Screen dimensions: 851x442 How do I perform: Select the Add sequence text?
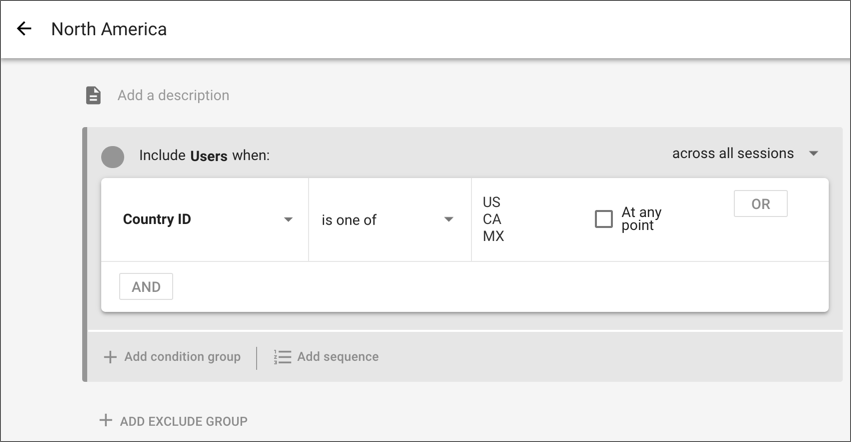(338, 357)
